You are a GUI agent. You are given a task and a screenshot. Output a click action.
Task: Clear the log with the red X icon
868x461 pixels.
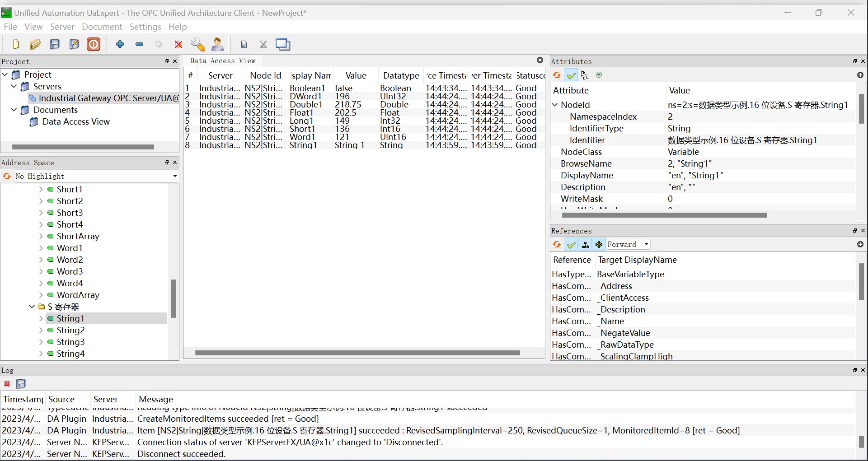(7, 384)
